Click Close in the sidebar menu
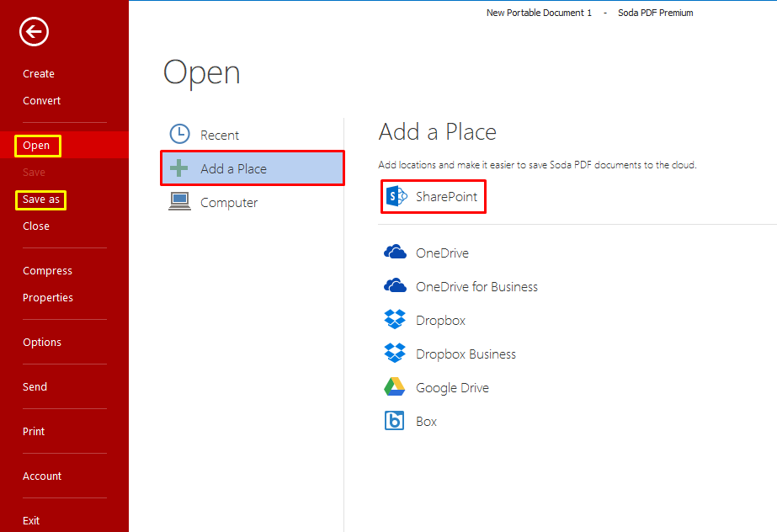Viewport: 777px width, 532px height. tap(36, 226)
